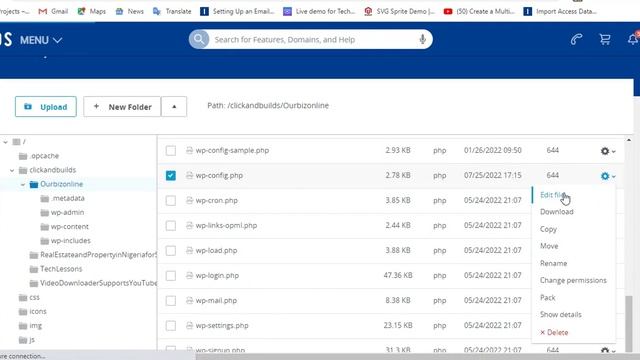Choose Pack from context menu
640x360 pixels.
(547, 298)
